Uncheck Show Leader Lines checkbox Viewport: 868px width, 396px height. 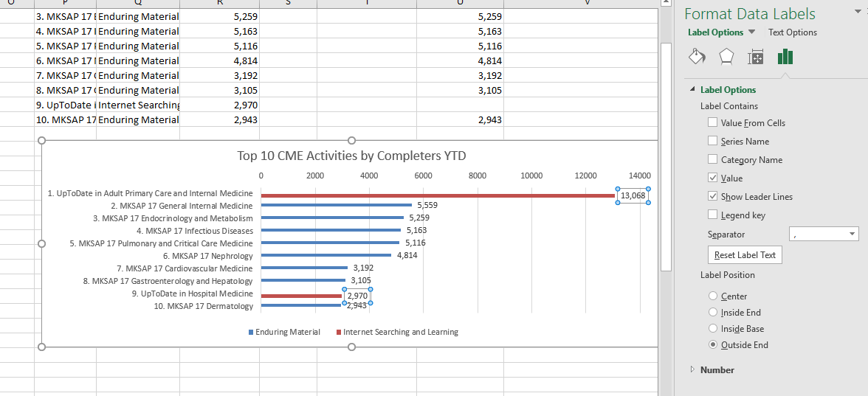712,196
